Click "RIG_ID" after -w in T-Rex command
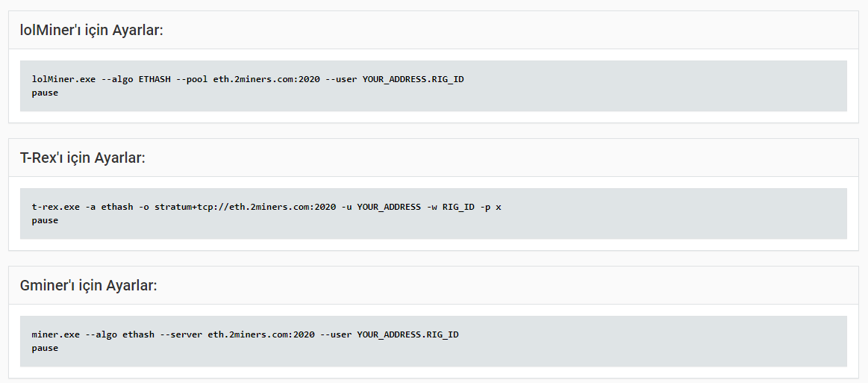The height and width of the screenshot is (383, 868). coord(458,207)
